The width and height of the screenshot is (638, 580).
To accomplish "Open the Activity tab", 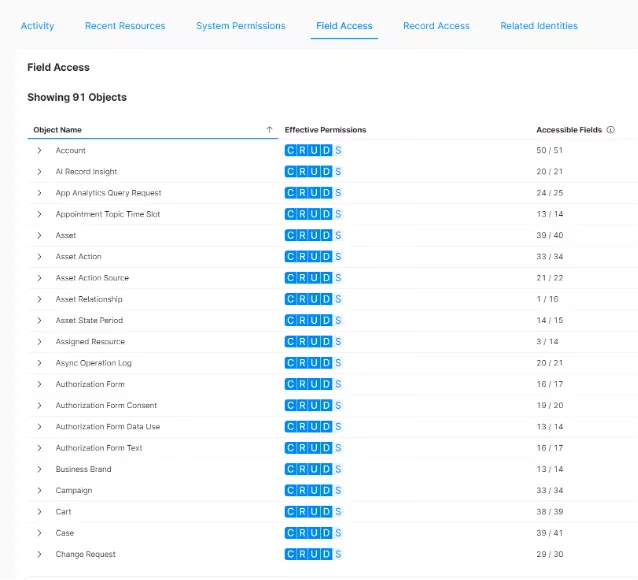I will tap(37, 26).
